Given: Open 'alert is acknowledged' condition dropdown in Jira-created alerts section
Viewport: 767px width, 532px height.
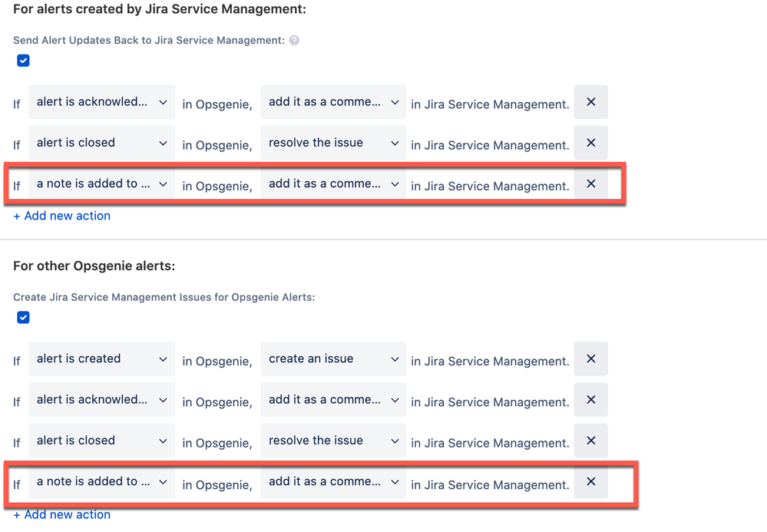Looking at the screenshot, I should [x=102, y=101].
